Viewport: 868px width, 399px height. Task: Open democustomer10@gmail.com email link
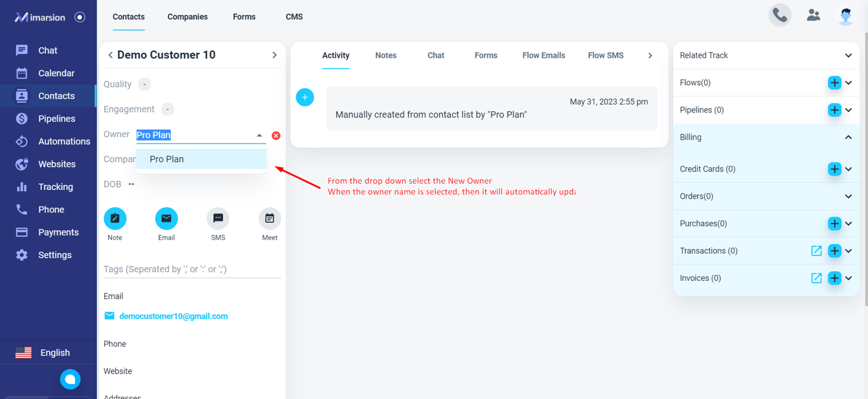tap(173, 316)
